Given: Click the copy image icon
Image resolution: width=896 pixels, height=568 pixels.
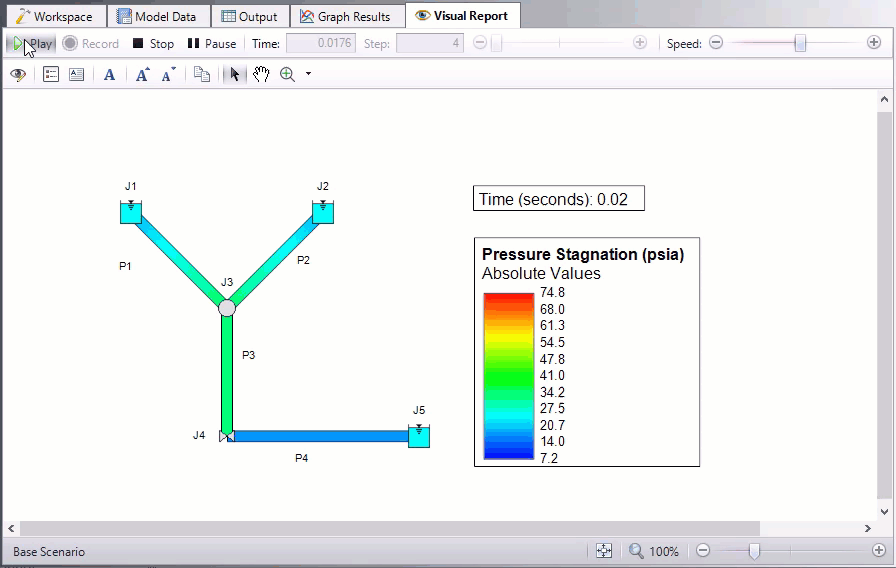Looking at the screenshot, I should click(x=202, y=74).
